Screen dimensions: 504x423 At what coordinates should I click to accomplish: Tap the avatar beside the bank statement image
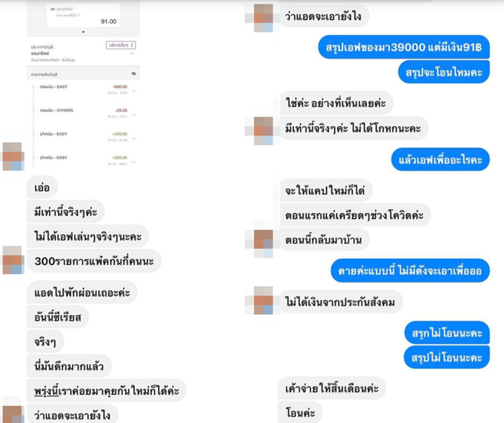point(13,156)
